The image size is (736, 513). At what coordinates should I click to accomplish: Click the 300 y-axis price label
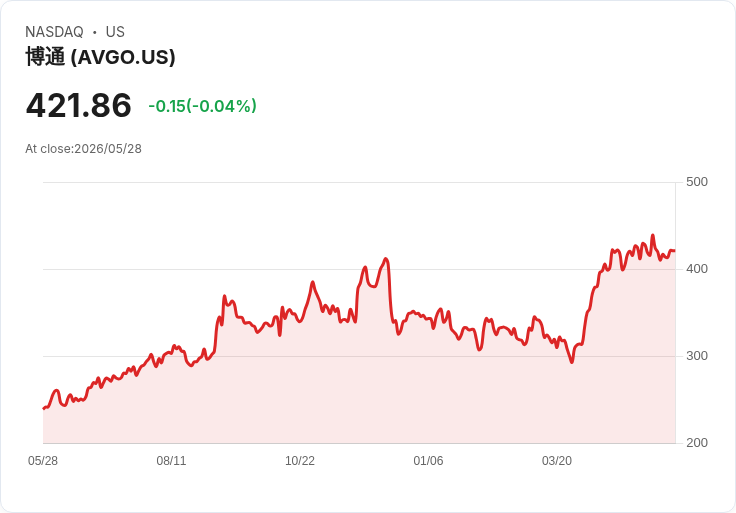click(x=697, y=356)
